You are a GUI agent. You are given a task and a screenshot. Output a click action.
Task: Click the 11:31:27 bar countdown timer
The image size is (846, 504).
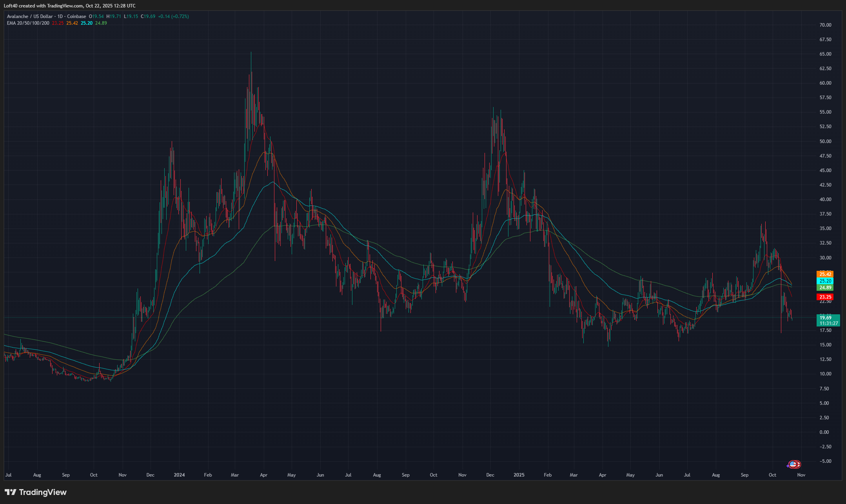[828, 323]
